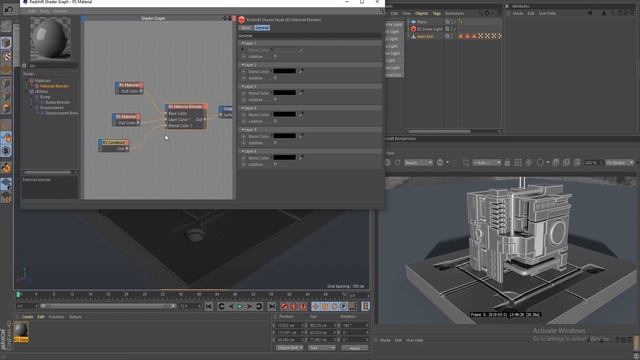Click RS Material Blender node in graph
This screenshot has height=360, width=640.
[x=186, y=116]
